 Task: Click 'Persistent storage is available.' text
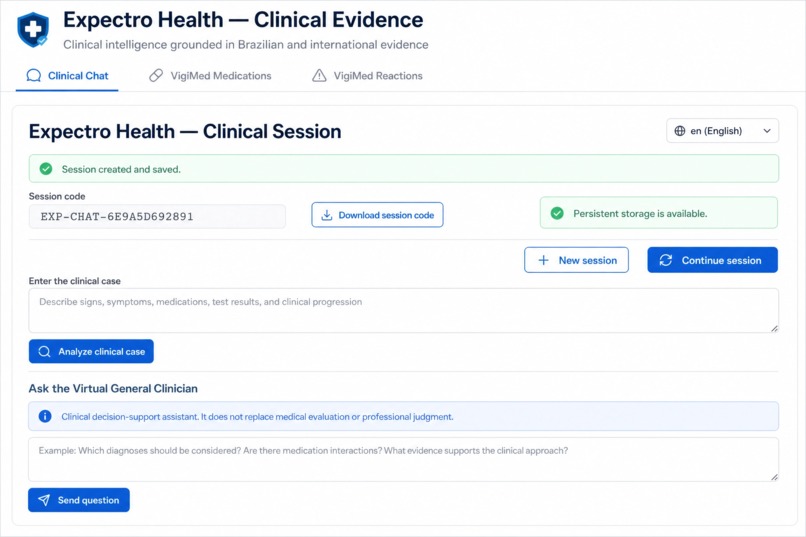tap(640, 213)
